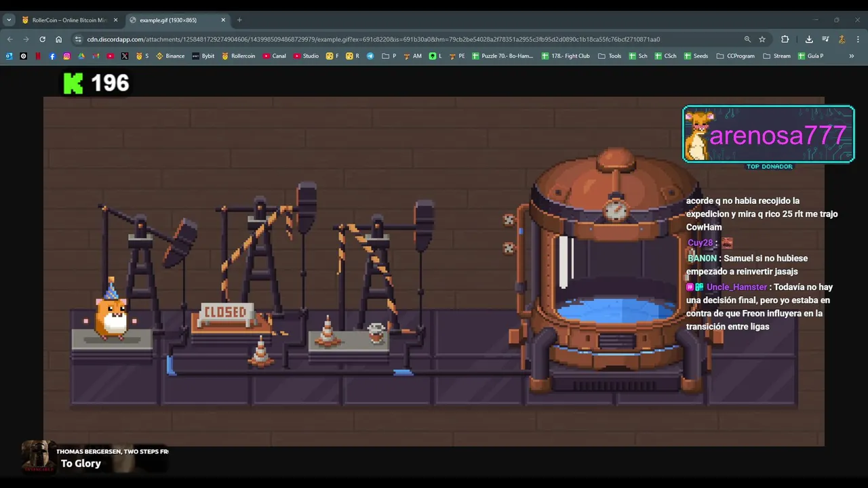Viewport: 868px width, 488px height.
Task: Open the Canal YouTube bookmark
Action: [x=275, y=56]
